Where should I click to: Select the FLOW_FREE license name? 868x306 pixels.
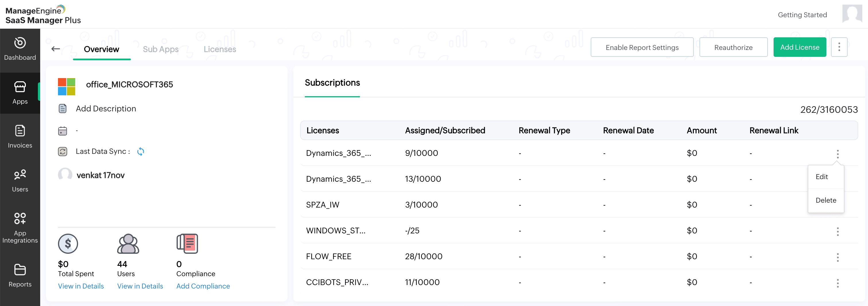click(x=329, y=256)
